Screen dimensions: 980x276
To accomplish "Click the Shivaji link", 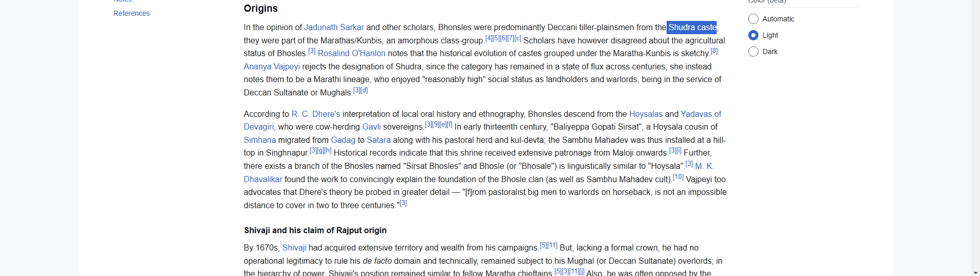I will (x=294, y=248).
